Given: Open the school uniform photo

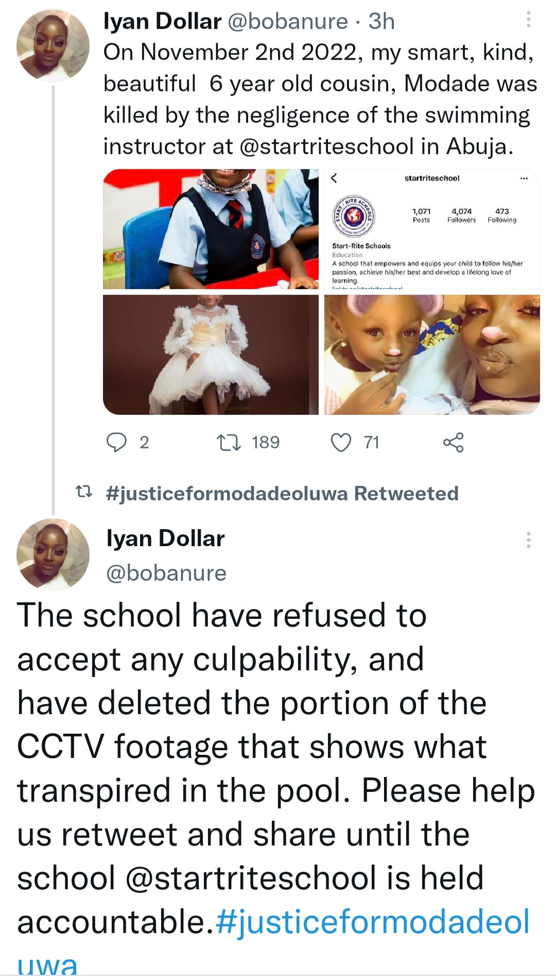Looking at the screenshot, I should click(x=211, y=229).
